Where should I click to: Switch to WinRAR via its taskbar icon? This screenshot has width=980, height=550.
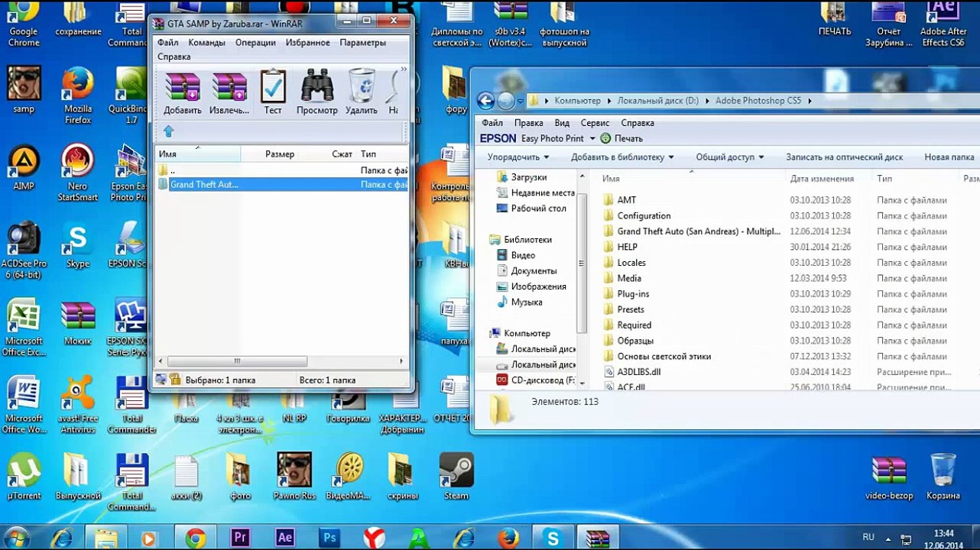(x=598, y=538)
